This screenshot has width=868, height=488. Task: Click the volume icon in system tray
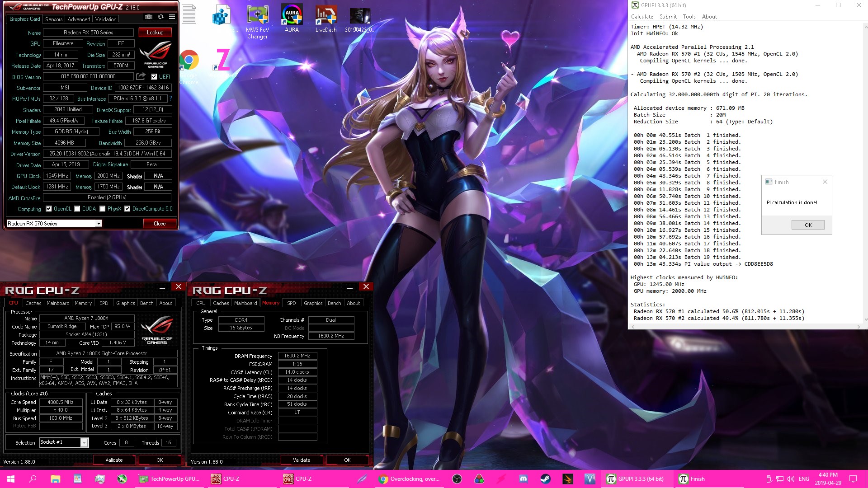click(791, 479)
